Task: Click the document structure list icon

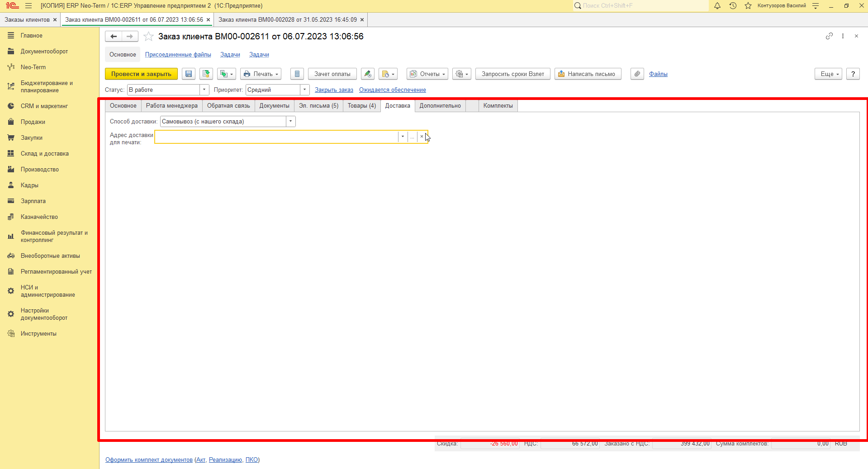Action: click(x=297, y=74)
